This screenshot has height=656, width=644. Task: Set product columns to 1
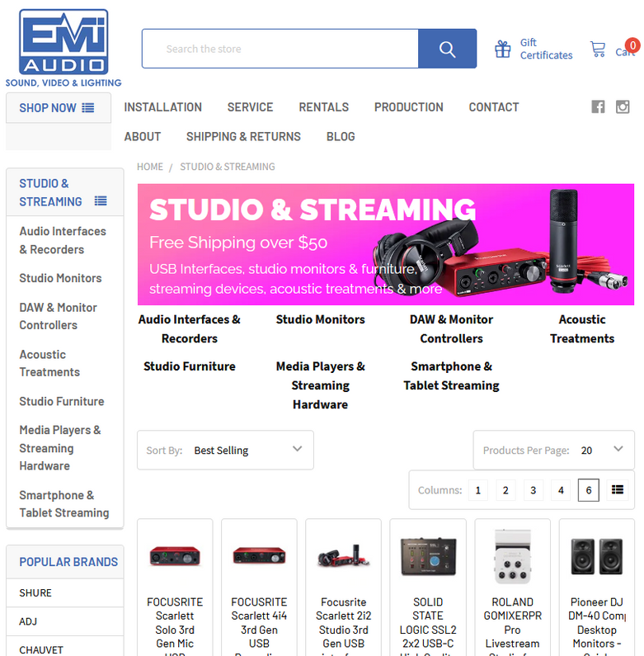(x=478, y=490)
